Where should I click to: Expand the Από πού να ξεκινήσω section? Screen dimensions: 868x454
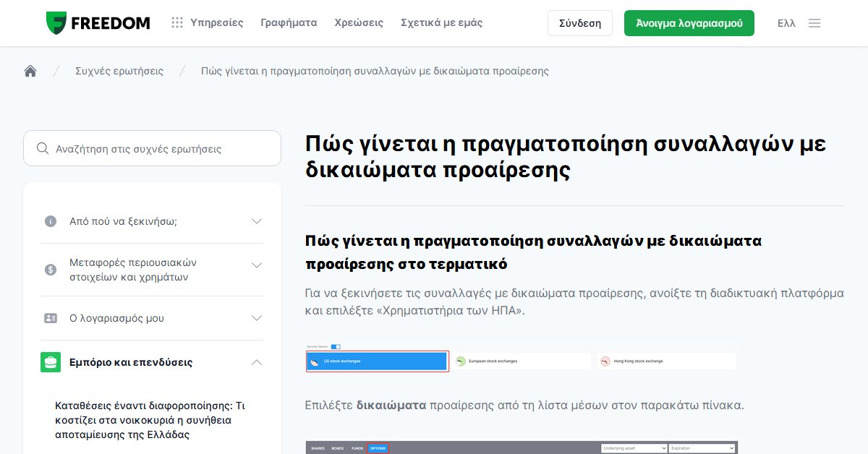(x=152, y=221)
